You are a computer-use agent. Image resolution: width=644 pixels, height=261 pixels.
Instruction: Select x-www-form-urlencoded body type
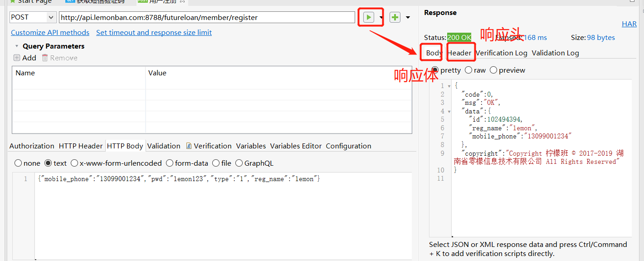(75, 163)
